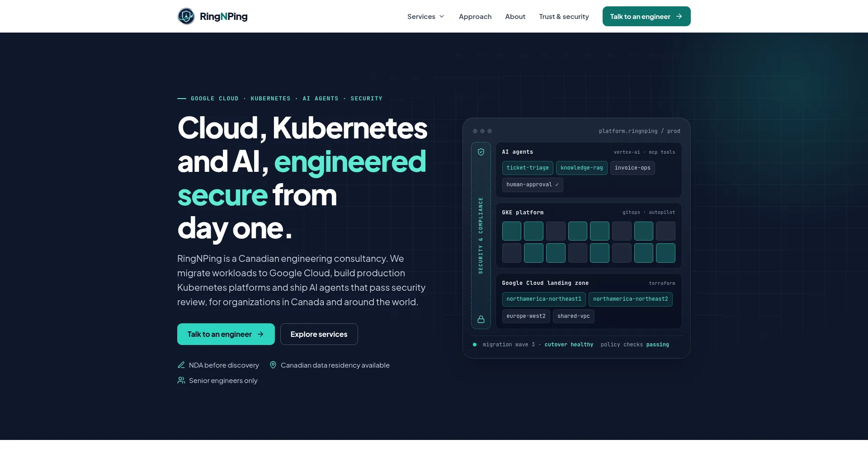Screen dimensions: 868x449
Task: Click the 'Google Cloud landing zone' title
Action: (545, 283)
